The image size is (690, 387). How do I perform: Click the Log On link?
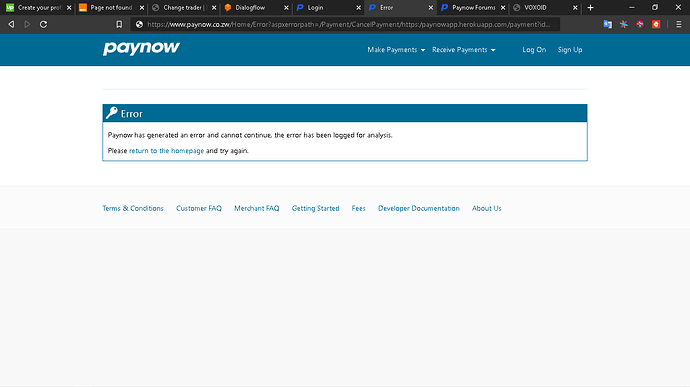tap(534, 50)
